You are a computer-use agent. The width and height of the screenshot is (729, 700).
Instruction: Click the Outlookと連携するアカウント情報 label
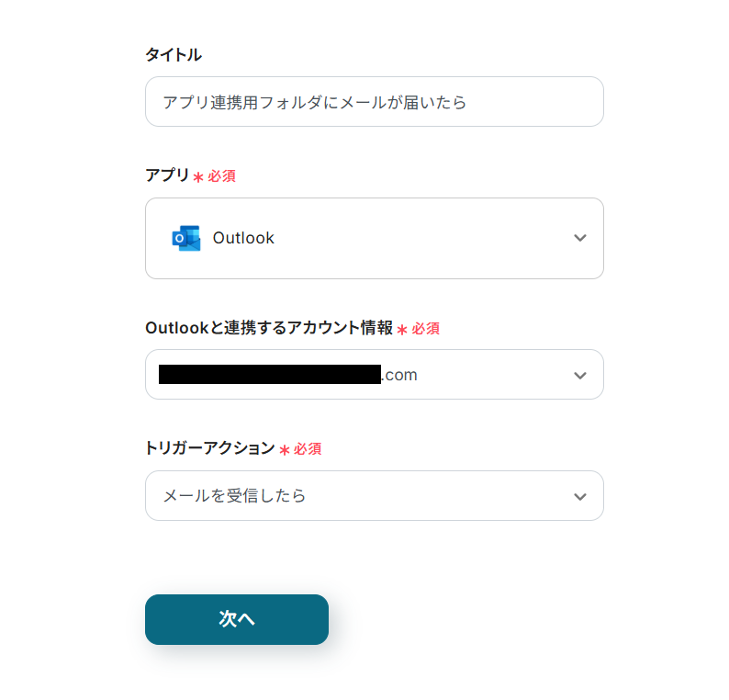(x=268, y=328)
